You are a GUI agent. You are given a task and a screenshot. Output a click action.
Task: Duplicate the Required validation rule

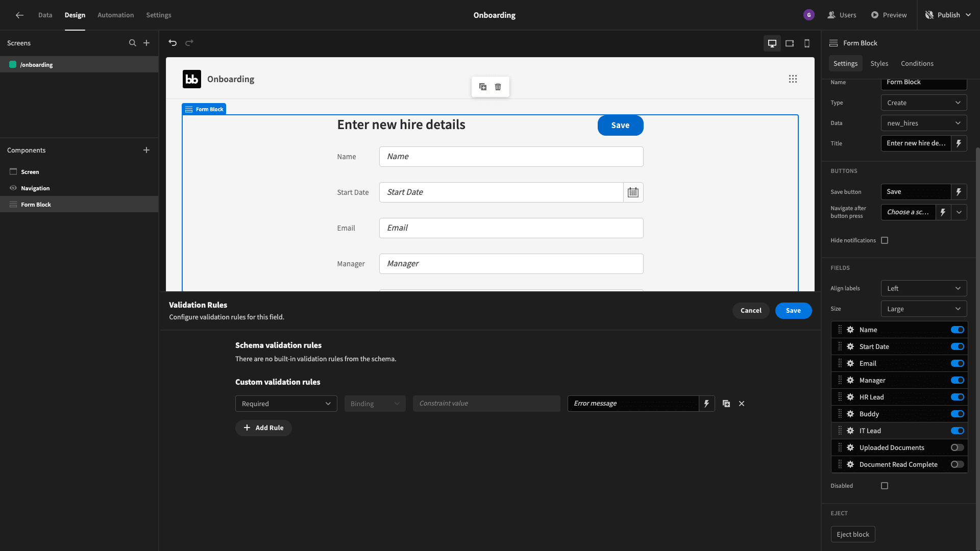(726, 404)
